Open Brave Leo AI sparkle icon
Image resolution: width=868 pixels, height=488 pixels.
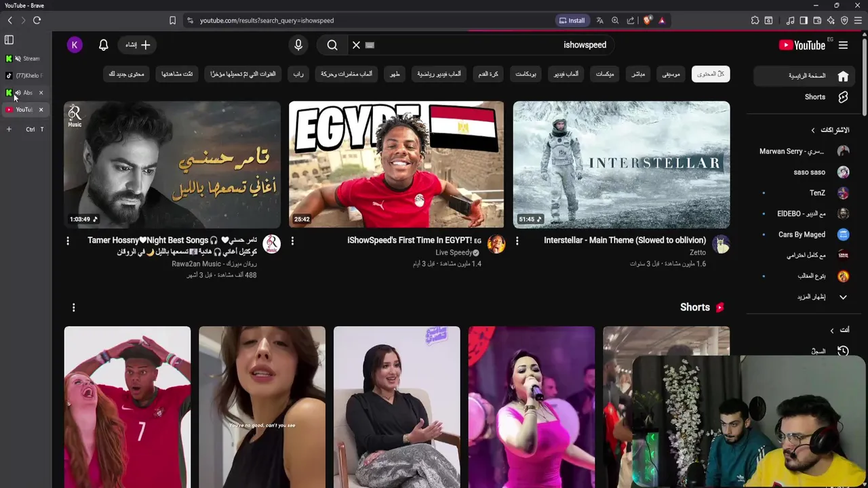831,20
